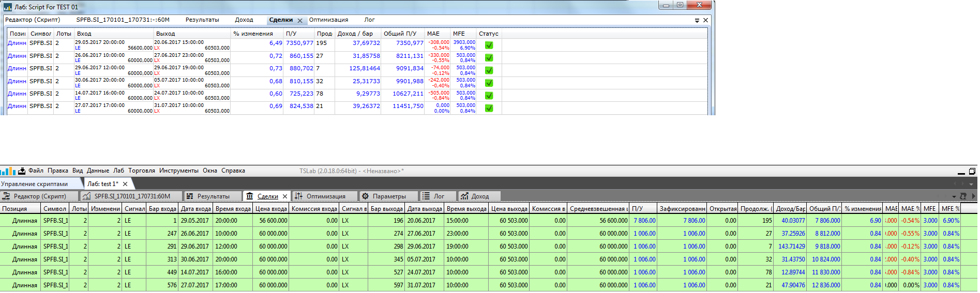This screenshot has height=293, width=980.
Task: Click the TSLab bar-chart logo icon
Action: (8, 171)
